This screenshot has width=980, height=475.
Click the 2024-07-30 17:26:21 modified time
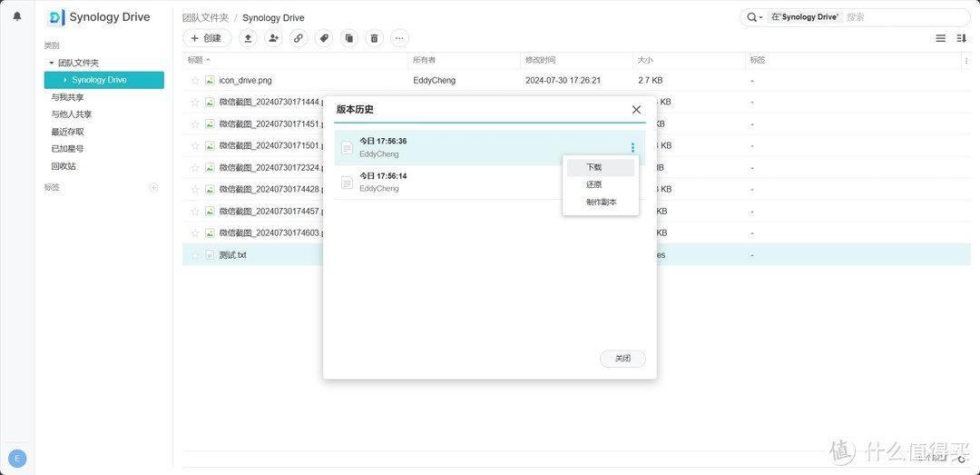coord(563,80)
